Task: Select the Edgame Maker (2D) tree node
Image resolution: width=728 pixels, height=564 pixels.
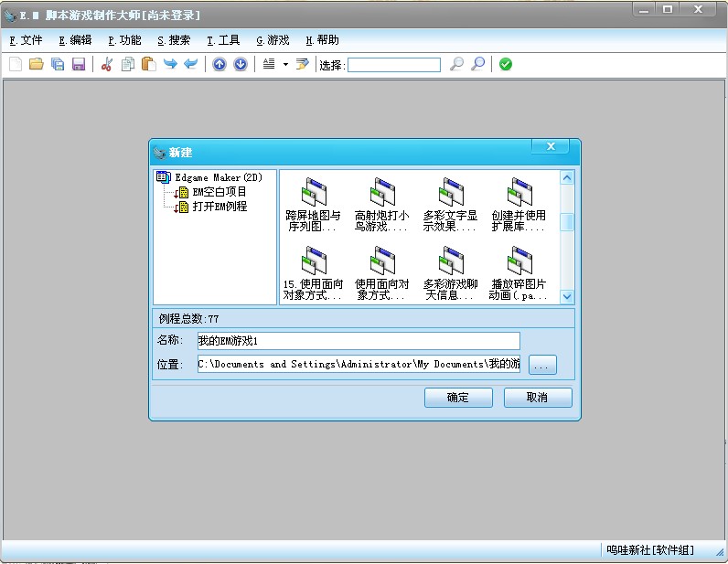Action: tap(219, 177)
